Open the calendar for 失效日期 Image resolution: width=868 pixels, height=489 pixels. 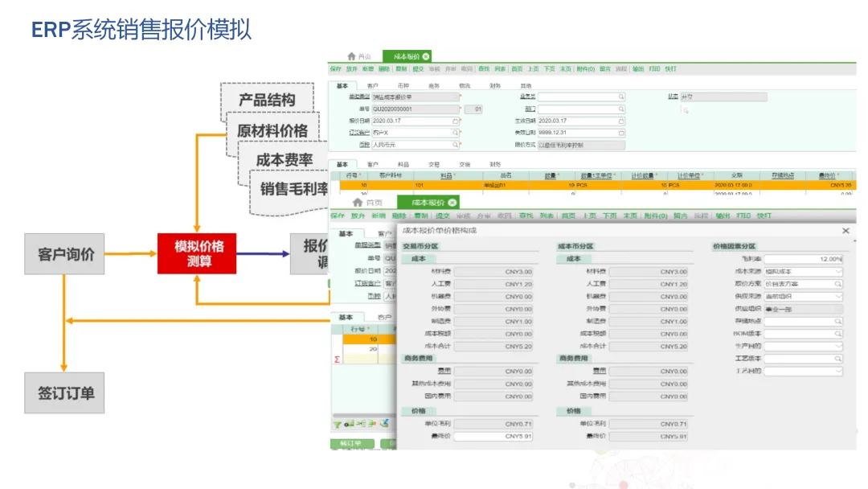point(621,133)
